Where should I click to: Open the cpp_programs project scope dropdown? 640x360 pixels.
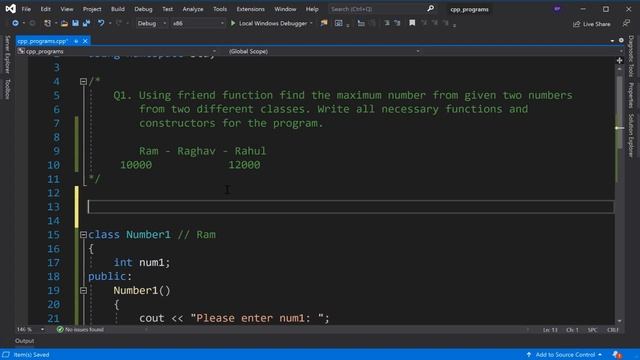(x=117, y=51)
